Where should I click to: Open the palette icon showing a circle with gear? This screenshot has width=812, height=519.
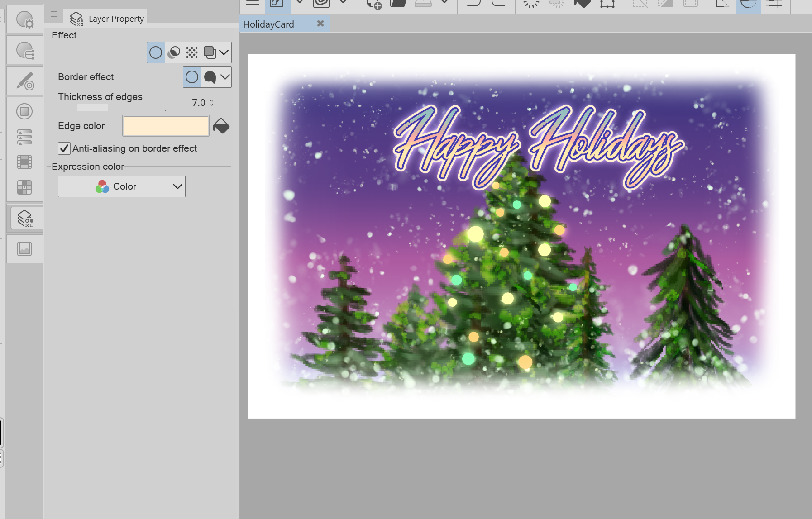click(24, 20)
